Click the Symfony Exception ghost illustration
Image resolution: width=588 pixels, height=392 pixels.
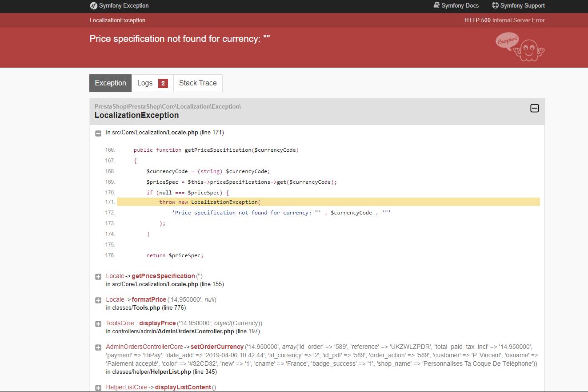520,47
